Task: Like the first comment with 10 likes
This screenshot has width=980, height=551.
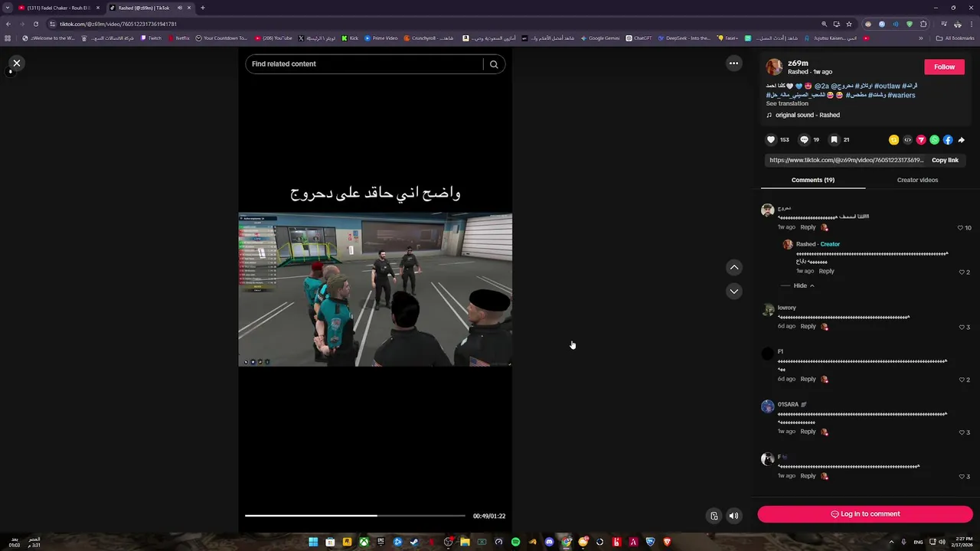Action: (x=960, y=228)
